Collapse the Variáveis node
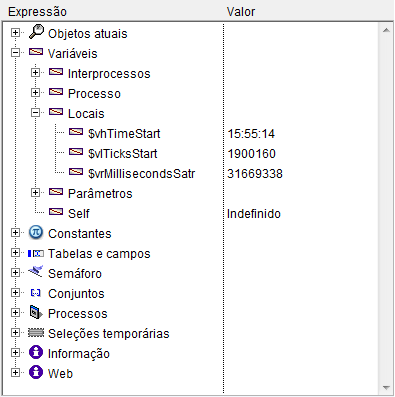Screen dimensions: 395x397 pyautogui.click(x=15, y=52)
